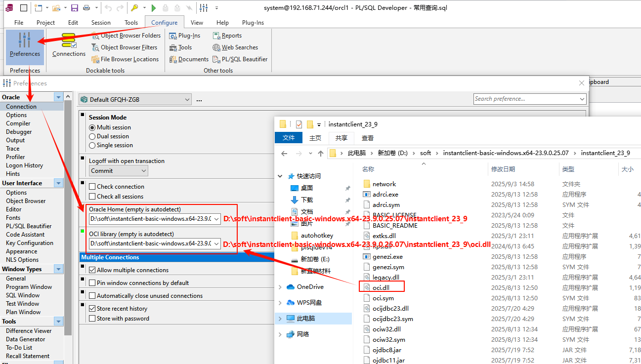Expand OneDrive in Explorer navigation pane
Screen dimensions: 641x364
point(280,287)
